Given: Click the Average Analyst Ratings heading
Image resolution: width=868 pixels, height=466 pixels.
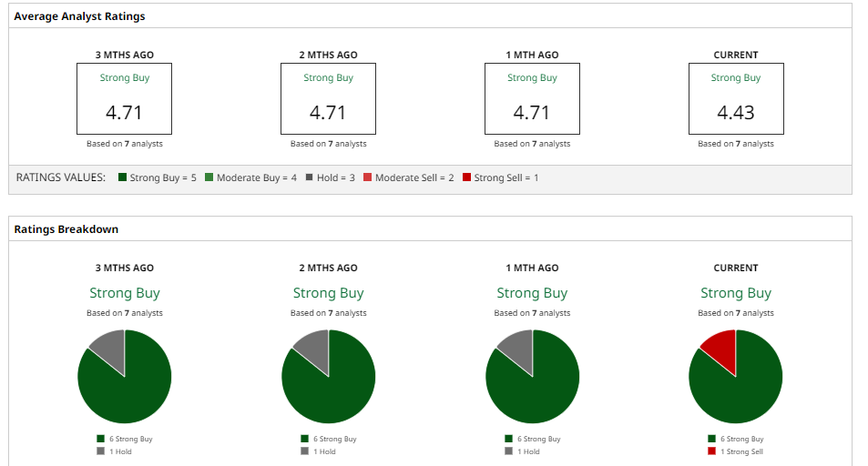Looking at the screenshot, I should tap(79, 16).
